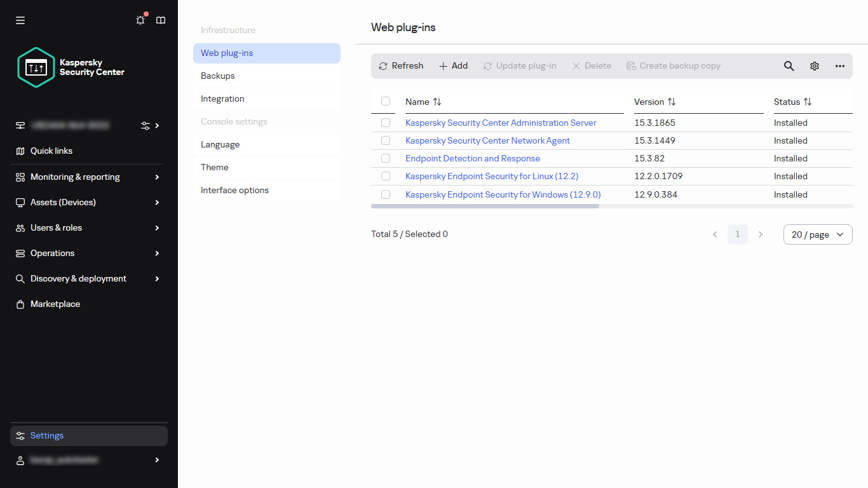The width and height of the screenshot is (868, 488).
Task: Click Refresh to reload the plug-in list
Action: point(400,65)
